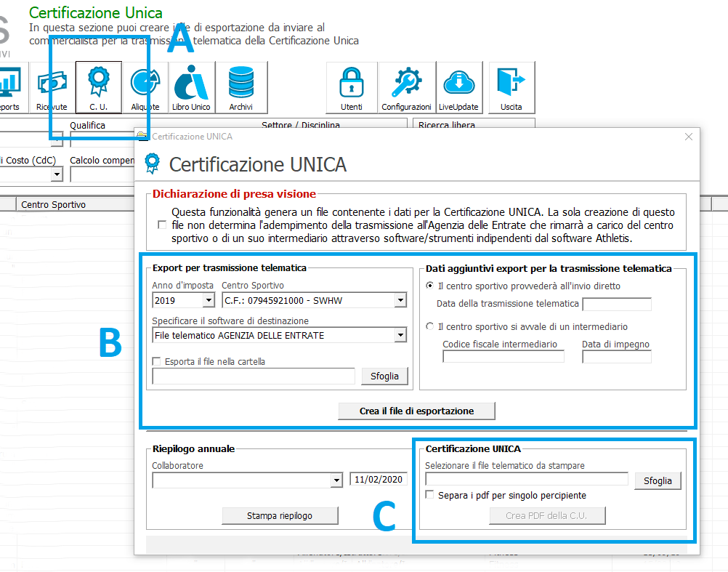Click the rosette icon beside Certificazione UNICA heading
Viewport: 728px width, 572px height.
[152, 164]
